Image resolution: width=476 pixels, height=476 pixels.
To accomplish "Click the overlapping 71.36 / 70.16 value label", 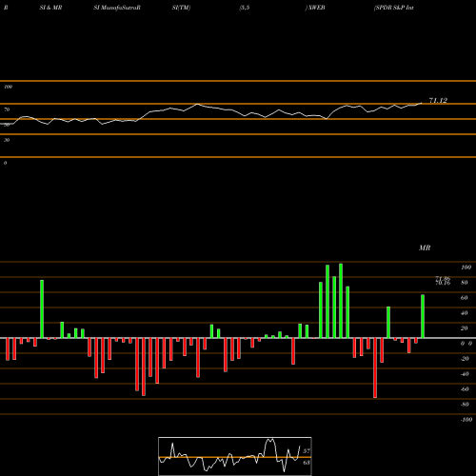I will point(443,281).
